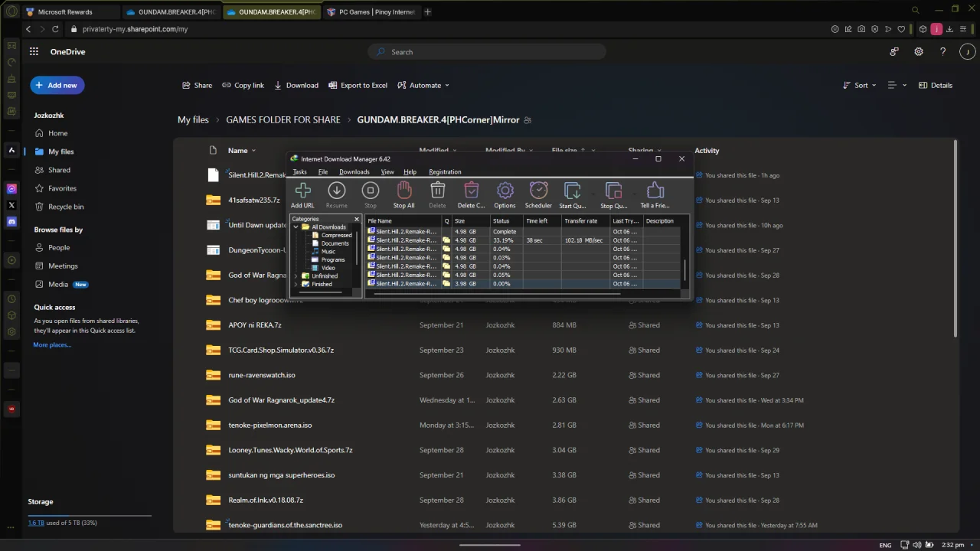
Task: Open Favorites in OneDrive sidebar
Action: pyautogui.click(x=62, y=188)
